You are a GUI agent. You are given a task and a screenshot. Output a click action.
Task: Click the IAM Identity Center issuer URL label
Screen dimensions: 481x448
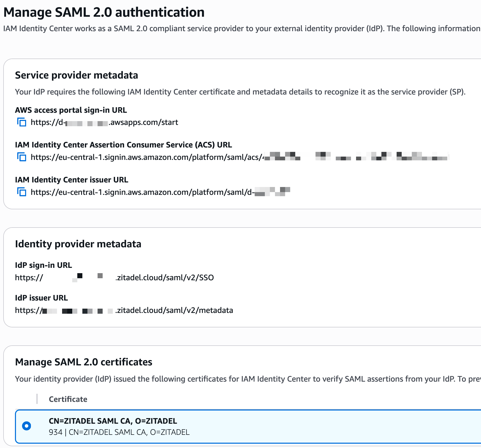pyautogui.click(x=71, y=180)
